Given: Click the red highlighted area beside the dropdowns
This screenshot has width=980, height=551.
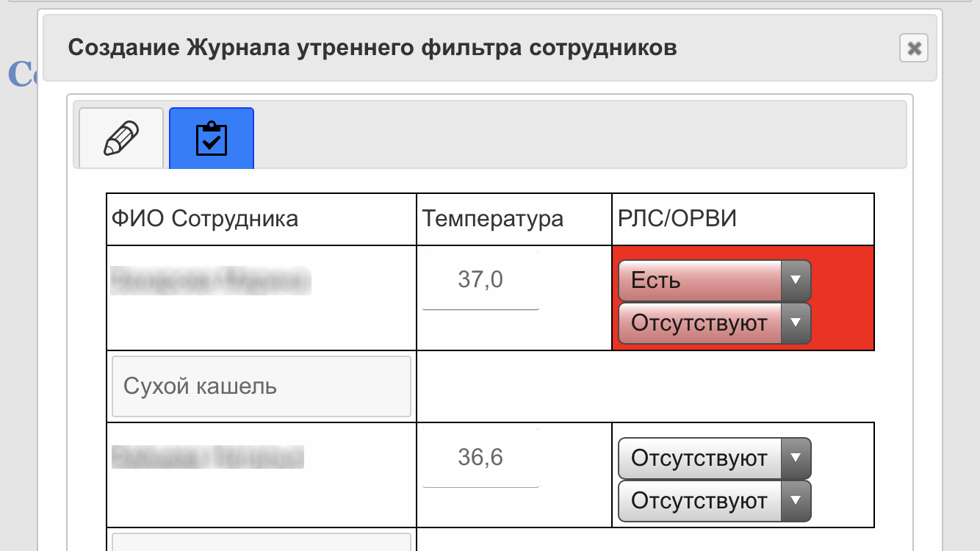Looking at the screenshot, I should pos(843,298).
